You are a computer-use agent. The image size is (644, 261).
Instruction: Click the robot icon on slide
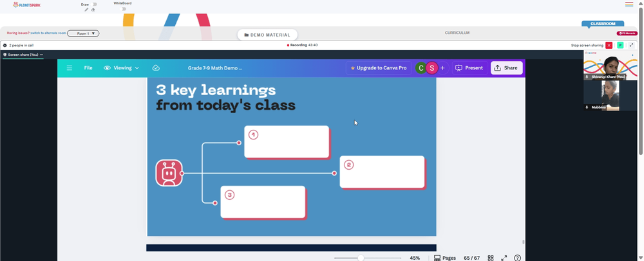pyautogui.click(x=169, y=173)
